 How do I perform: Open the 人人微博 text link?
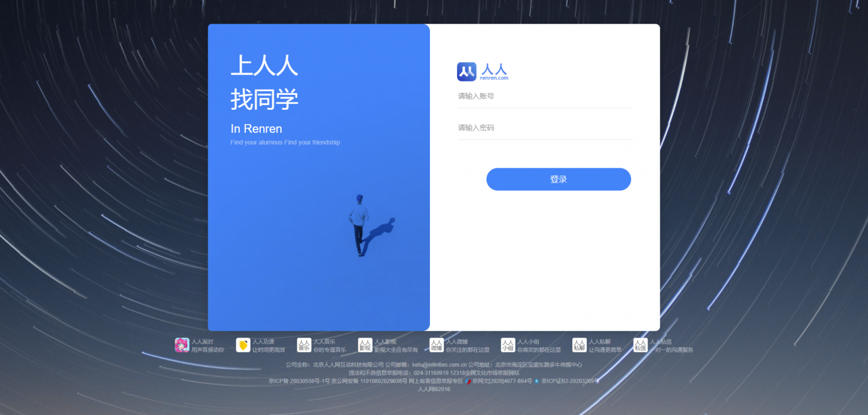457,342
